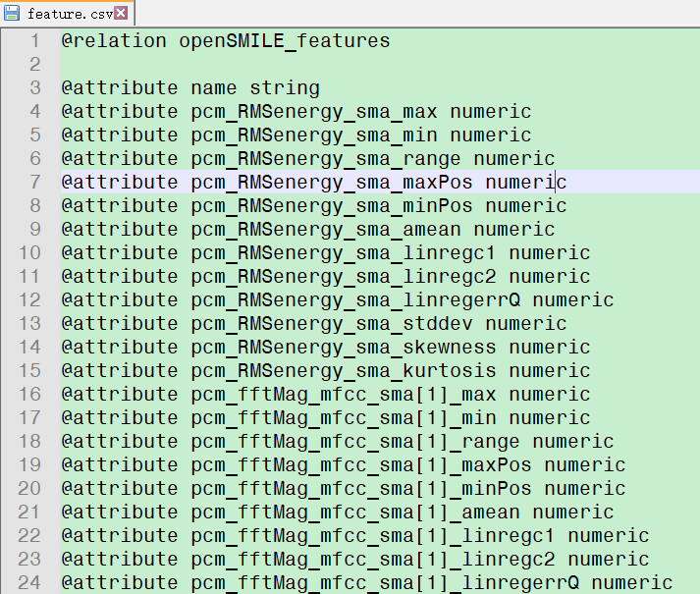
Task: Click the pcm_fftMag_mfcc_sma[1]_linregc1 line
Action: coord(355,536)
